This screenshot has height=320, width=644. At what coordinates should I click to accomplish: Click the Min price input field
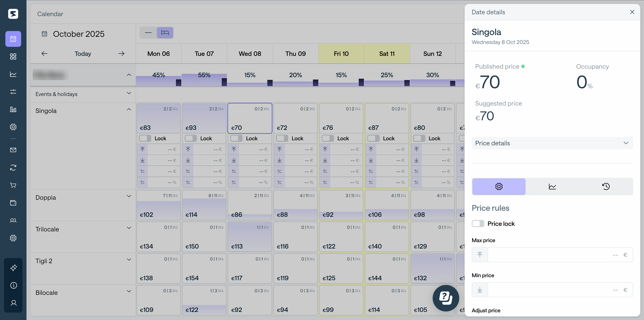[x=552, y=290]
